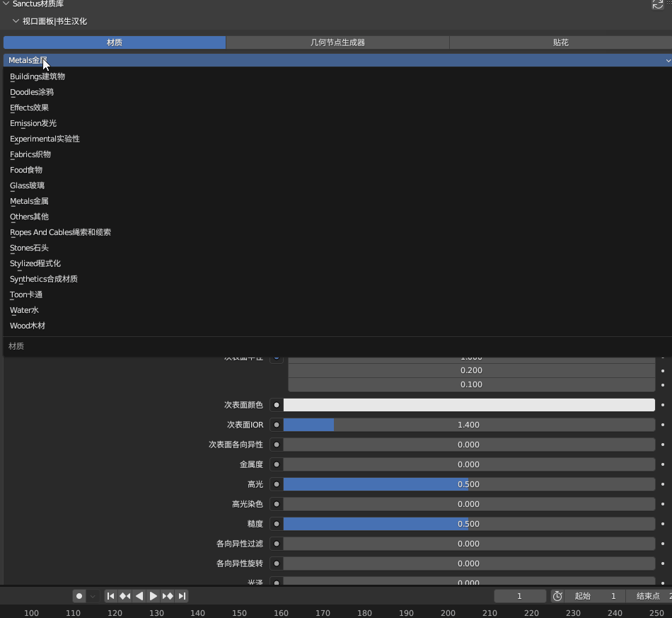Click the 高光染色 slider
Screen dimensions: 672x618
[469, 504]
